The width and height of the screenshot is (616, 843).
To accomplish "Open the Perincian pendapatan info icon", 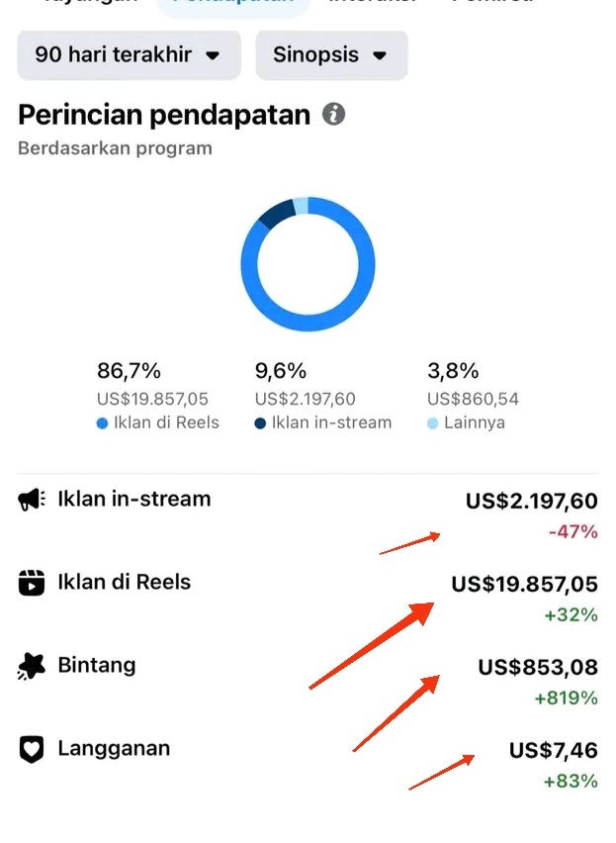I will (x=333, y=115).
